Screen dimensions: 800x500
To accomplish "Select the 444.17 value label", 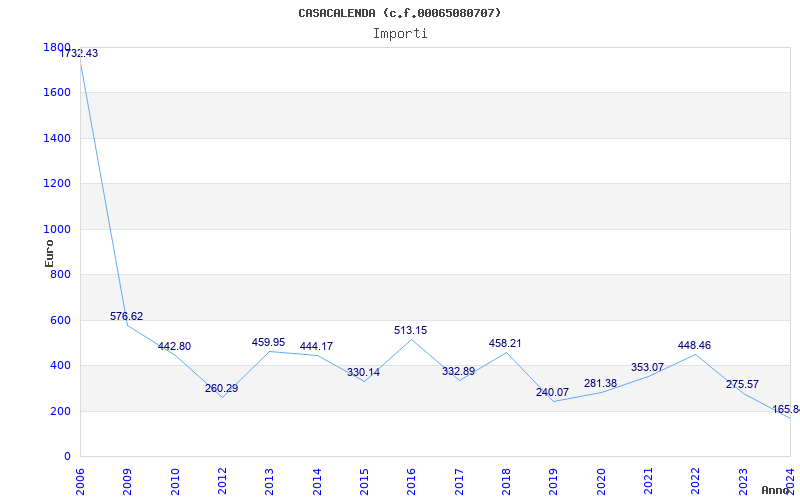I will [x=316, y=346].
